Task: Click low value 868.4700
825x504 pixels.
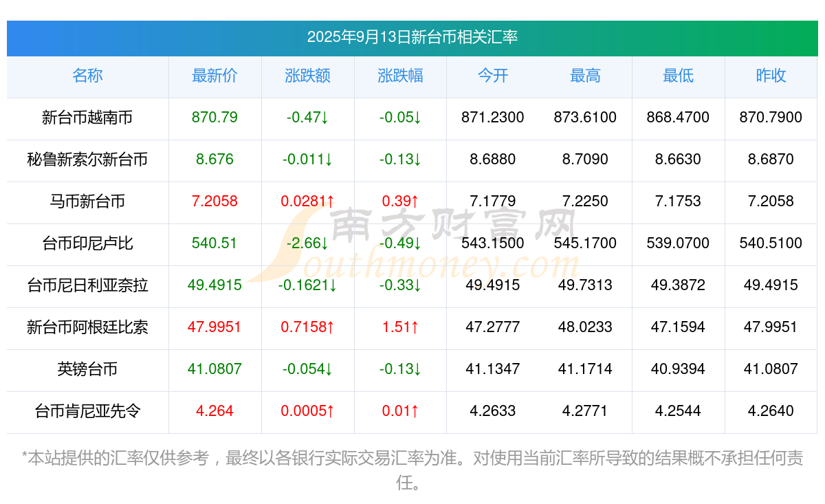Action: (x=678, y=118)
